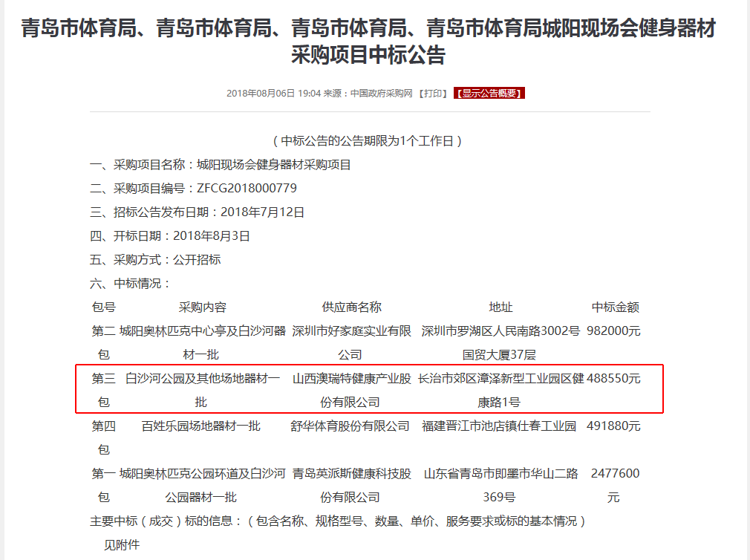Click the project number ZFCG2018000779
This screenshot has width=750, height=560.
pyautogui.click(x=247, y=189)
